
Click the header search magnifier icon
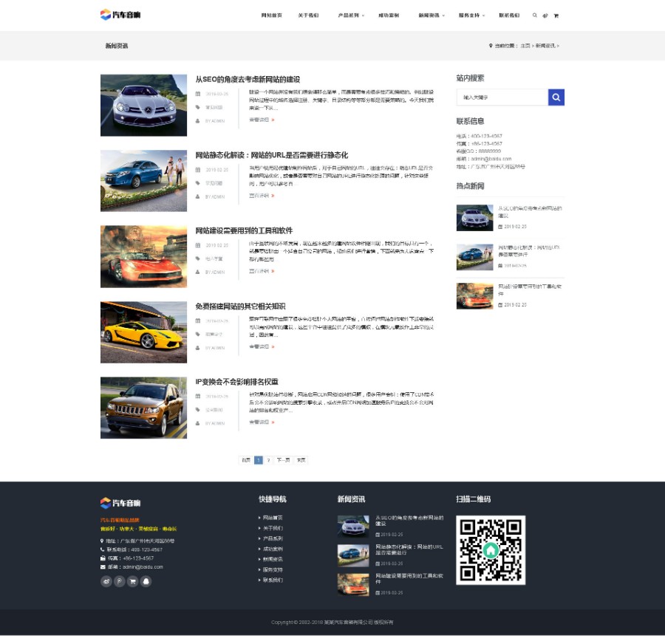(x=535, y=16)
